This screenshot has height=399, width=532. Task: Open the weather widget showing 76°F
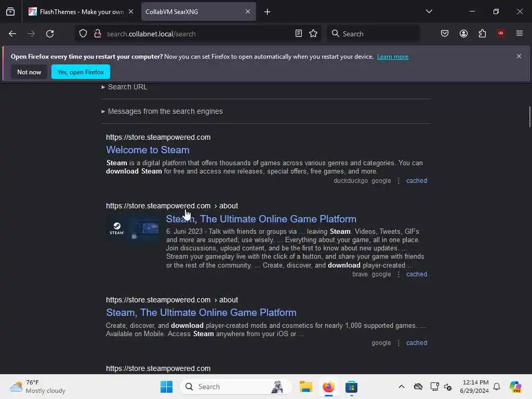pyautogui.click(x=37, y=387)
